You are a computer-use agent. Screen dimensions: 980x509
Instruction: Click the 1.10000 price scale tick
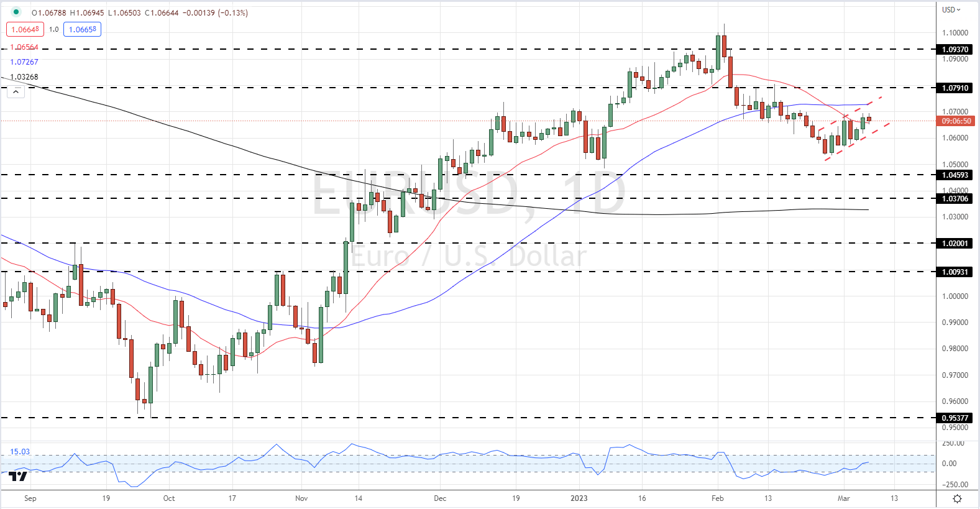(x=955, y=33)
